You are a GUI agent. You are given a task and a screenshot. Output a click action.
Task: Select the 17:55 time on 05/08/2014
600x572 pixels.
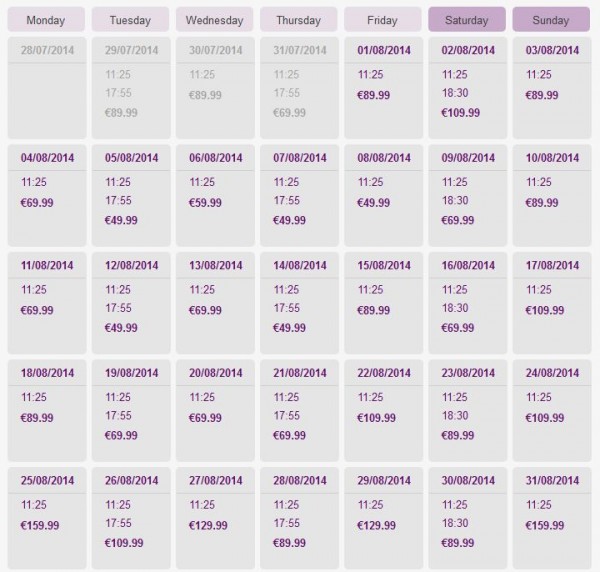click(118, 200)
